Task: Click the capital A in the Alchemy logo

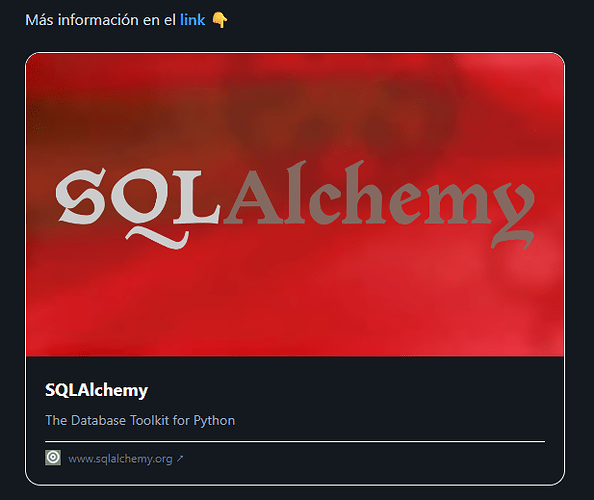Action: [x=254, y=195]
